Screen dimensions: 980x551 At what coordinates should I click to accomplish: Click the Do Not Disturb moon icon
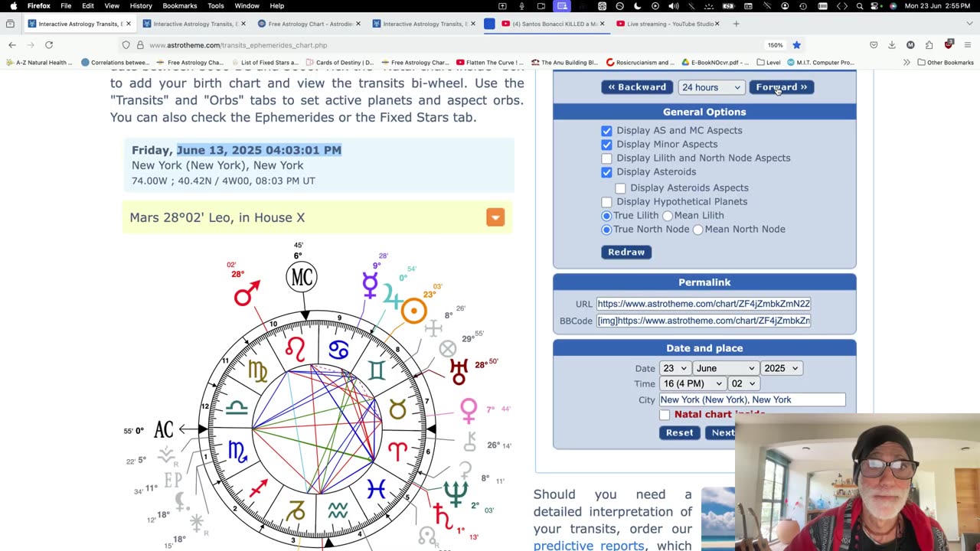coord(637,6)
